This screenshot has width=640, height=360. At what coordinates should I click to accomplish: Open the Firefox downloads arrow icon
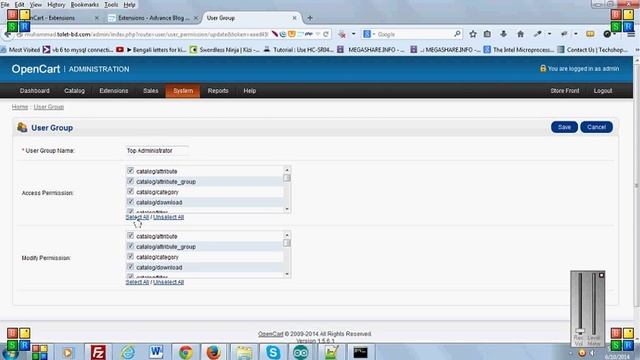(x=504, y=34)
